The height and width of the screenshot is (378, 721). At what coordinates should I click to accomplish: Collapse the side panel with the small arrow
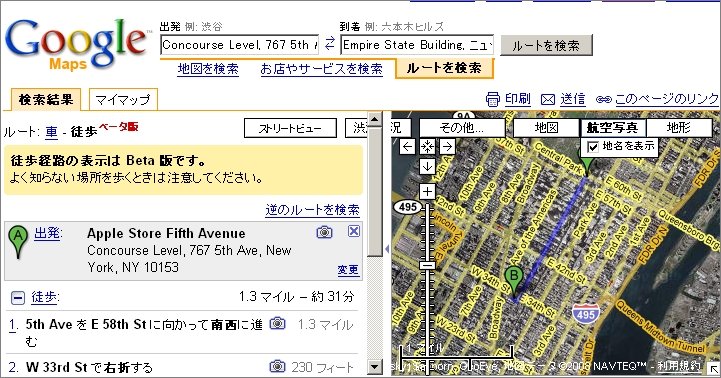(x=387, y=249)
